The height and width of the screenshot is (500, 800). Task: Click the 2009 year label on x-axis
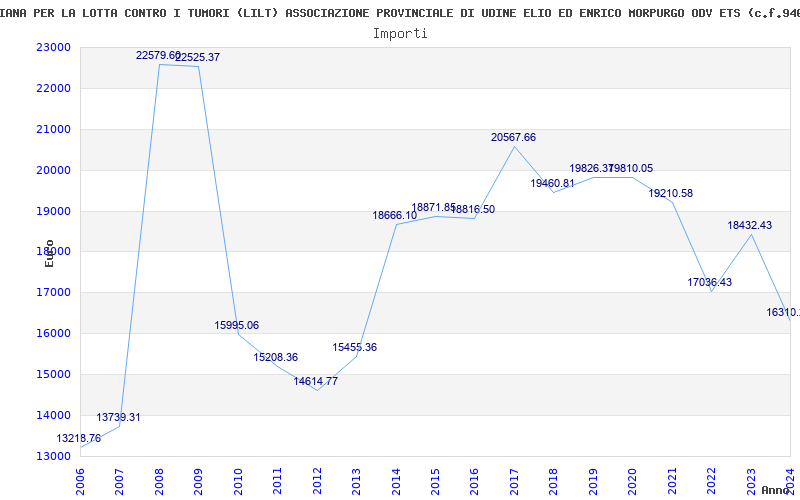[198, 482]
